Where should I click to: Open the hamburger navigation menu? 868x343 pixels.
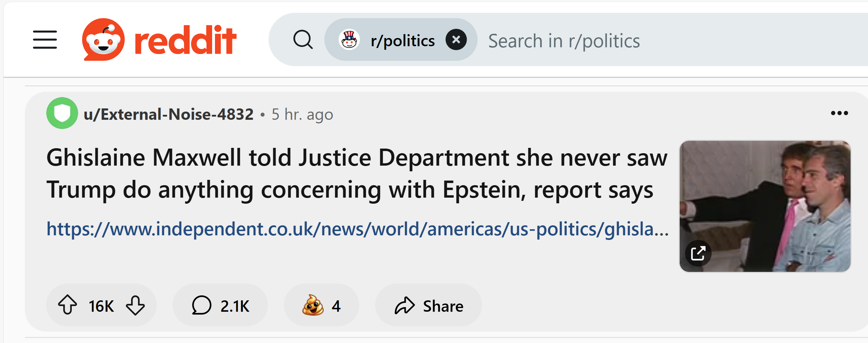(45, 39)
